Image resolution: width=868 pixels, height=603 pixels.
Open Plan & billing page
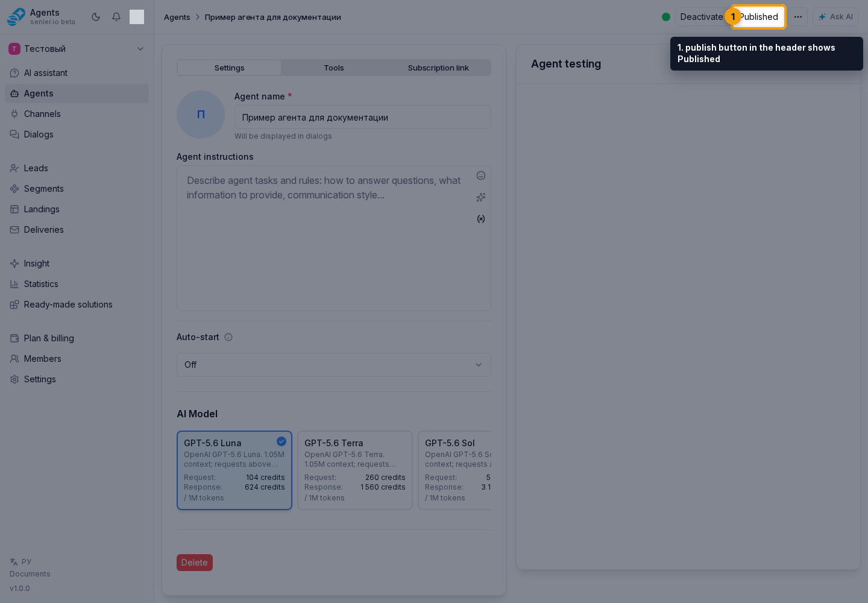point(77,338)
